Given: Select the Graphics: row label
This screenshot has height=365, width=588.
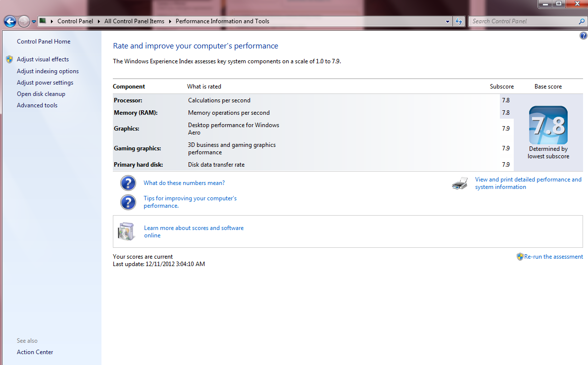Looking at the screenshot, I should (x=126, y=129).
